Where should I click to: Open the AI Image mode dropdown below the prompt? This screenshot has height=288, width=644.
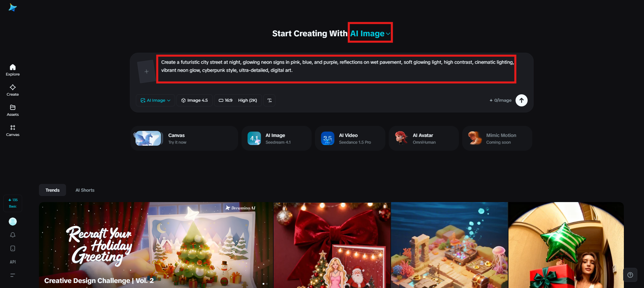pyautogui.click(x=155, y=100)
